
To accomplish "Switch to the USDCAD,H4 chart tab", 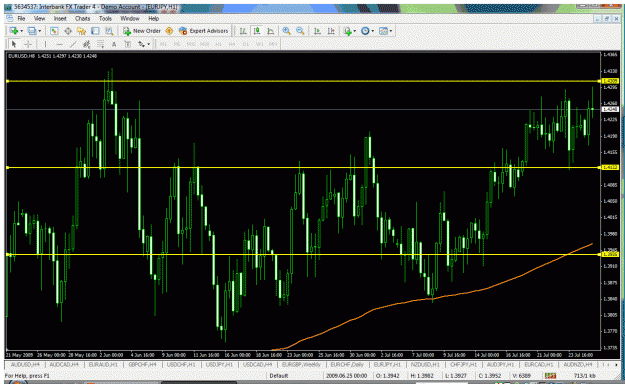I will click(258, 364).
